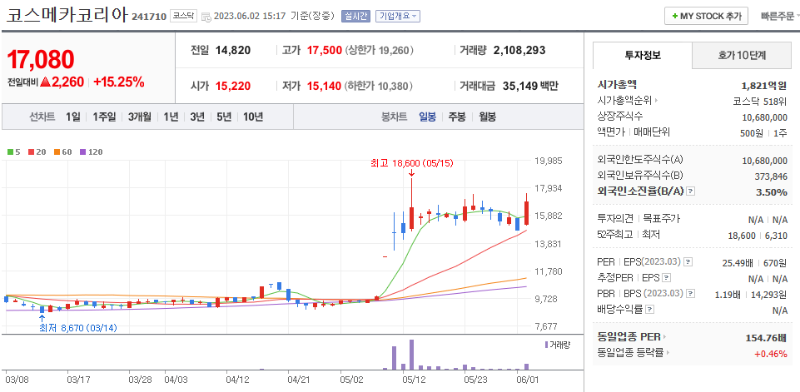This screenshot has width=800, height=392.
Task: Switch candle chart to 주봉
Action: pyautogui.click(x=457, y=117)
